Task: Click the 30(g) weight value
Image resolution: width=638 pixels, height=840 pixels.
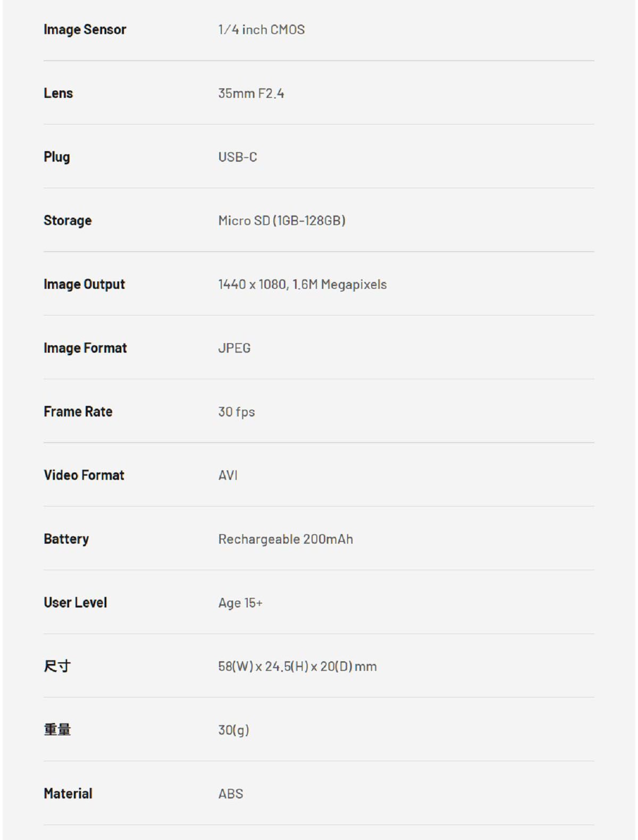Action: [x=233, y=730]
